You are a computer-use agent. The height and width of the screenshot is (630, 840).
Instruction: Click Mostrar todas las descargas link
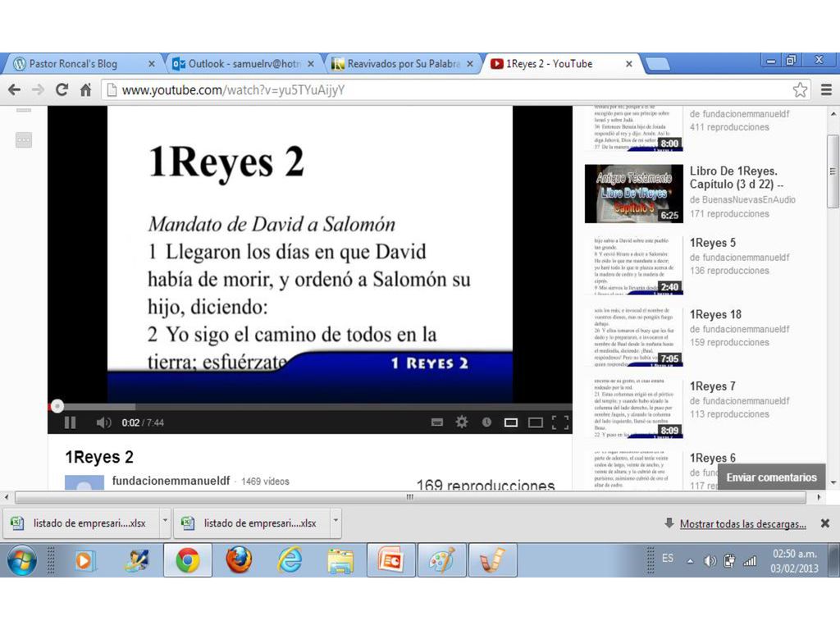pos(742,524)
